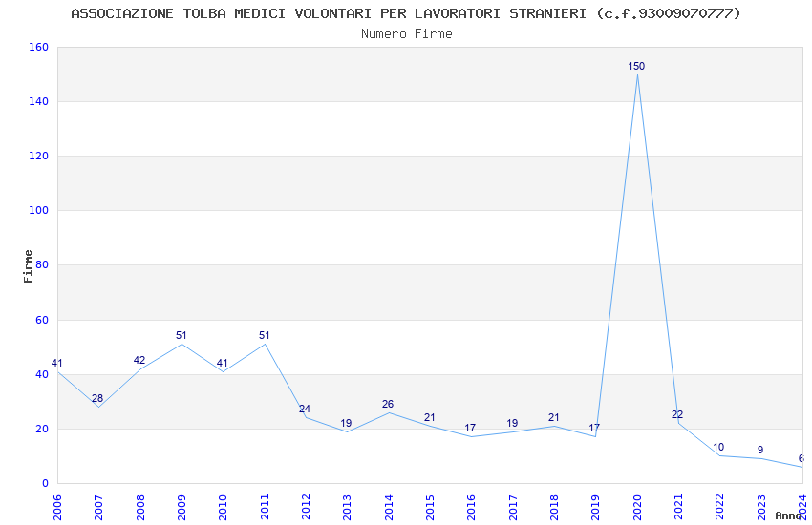The image size is (812, 525).
Task: Click the y-axis tick 100
Action: pos(39,211)
